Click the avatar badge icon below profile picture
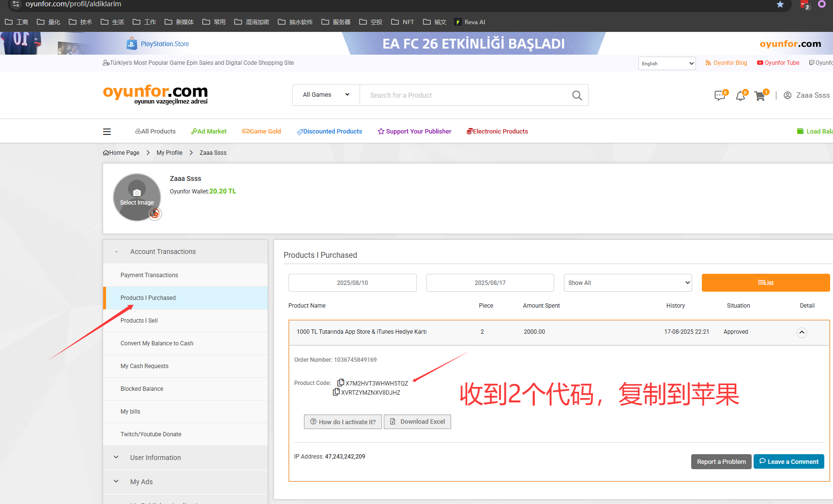 tap(155, 213)
